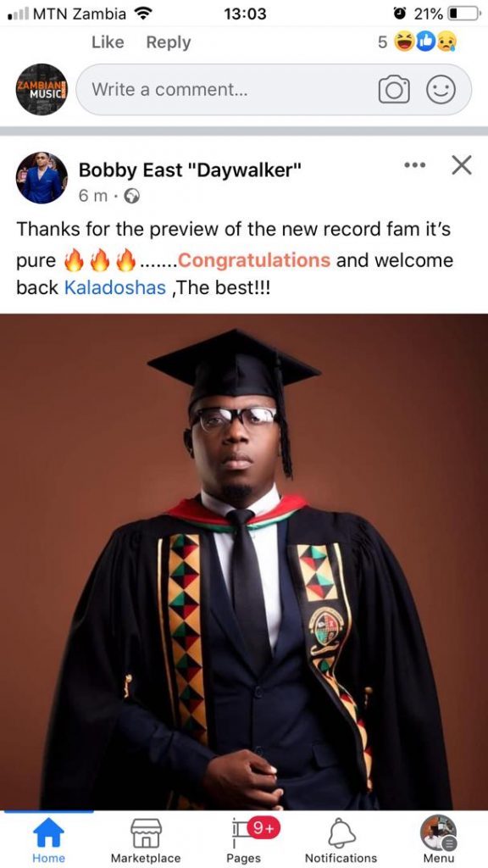
Task: Open the Marketplace tab
Action: tap(146, 839)
